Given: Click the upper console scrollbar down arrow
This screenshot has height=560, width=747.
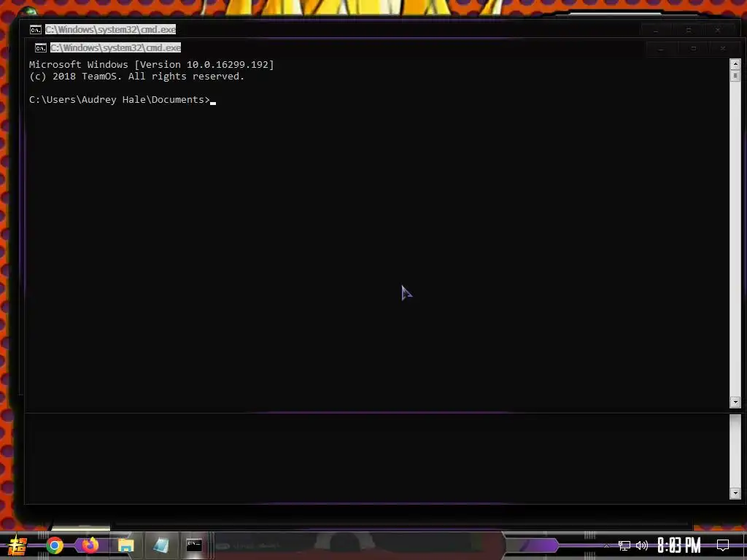Looking at the screenshot, I should click(x=735, y=402).
